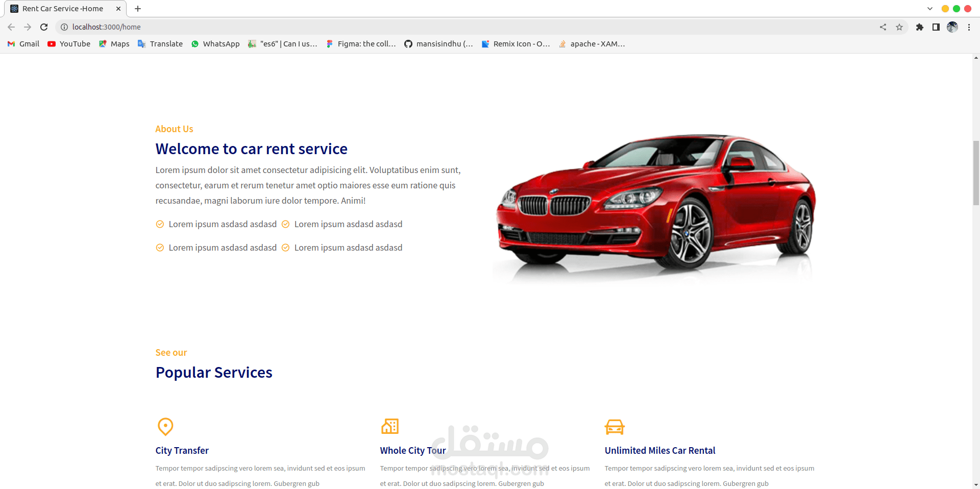The height and width of the screenshot is (489, 980).
Task: Click the scrollbar down arrow
Action: (976, 485)
